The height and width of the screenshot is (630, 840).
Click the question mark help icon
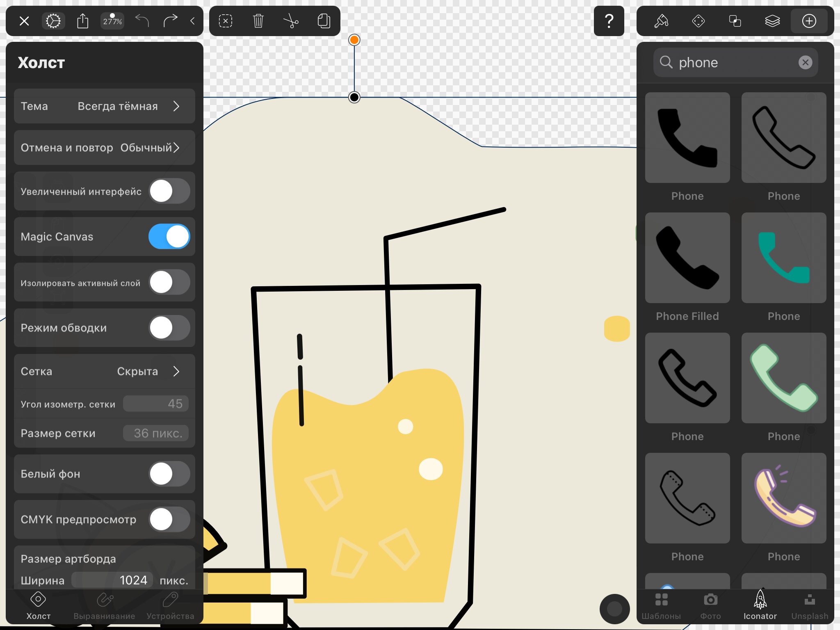coord(609,21)
